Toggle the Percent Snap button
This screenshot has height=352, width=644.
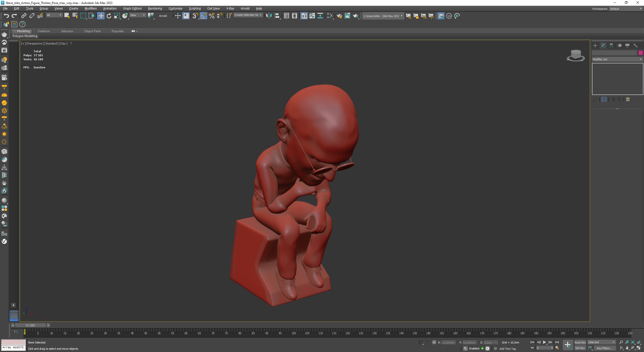[212, 16]
